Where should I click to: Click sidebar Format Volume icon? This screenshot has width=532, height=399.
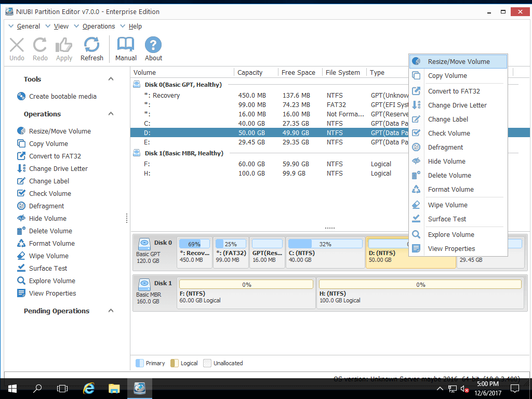(x=21, y=243)
